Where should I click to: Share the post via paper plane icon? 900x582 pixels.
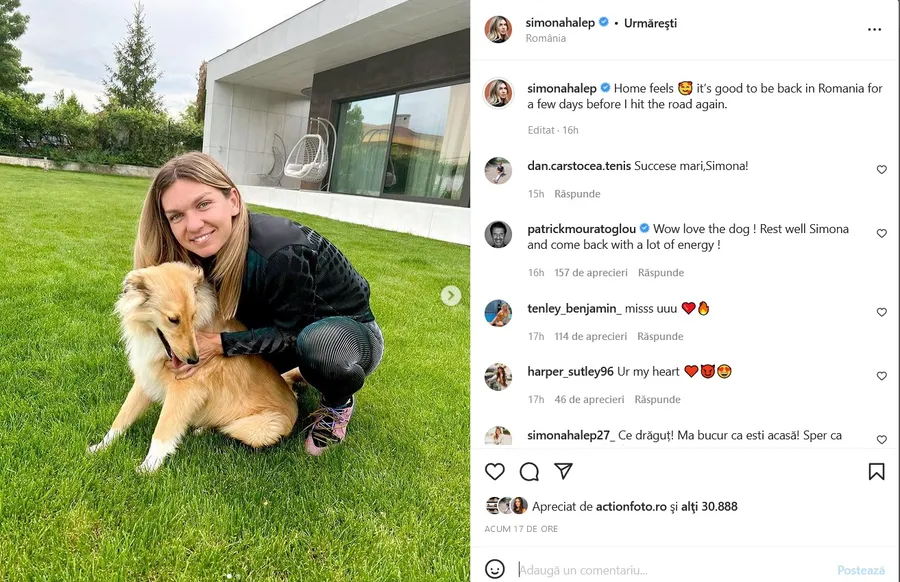coord(564,471)
